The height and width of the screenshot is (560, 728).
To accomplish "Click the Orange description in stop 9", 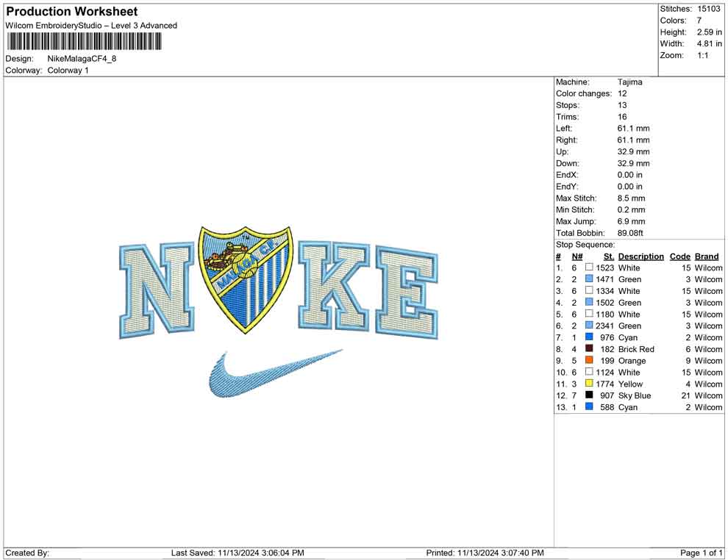I will pyautogui.click(x=632, y=361).
